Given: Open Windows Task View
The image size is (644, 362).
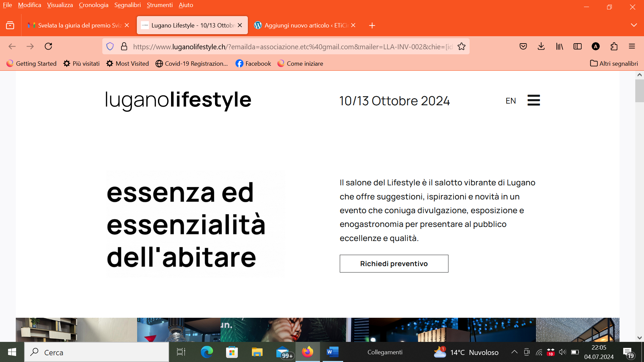Looking at the screenshot, I should coord(181,352).
